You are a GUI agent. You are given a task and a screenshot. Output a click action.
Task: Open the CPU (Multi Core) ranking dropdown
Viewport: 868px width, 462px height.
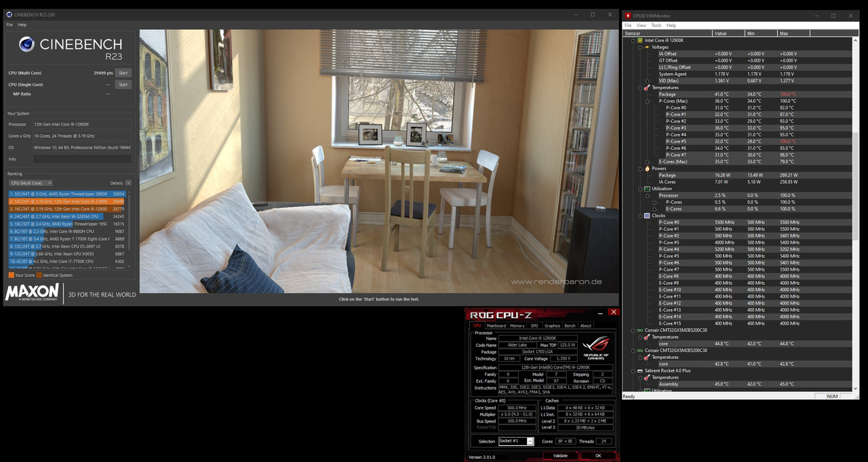tap(31, 183)
